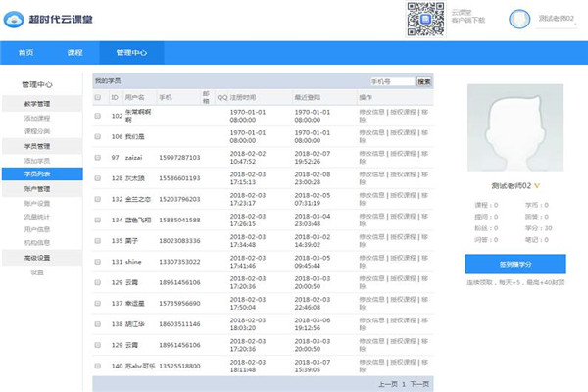
Task: Tick the checkbox for 苏abc可乐 row
Action: (98, 366)
